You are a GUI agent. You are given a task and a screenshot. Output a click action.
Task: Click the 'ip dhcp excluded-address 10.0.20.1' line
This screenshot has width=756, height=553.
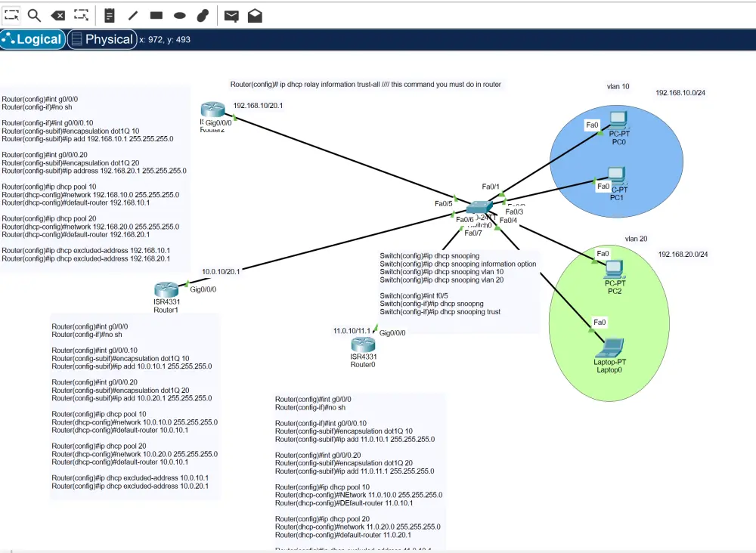tap(130, 486)
